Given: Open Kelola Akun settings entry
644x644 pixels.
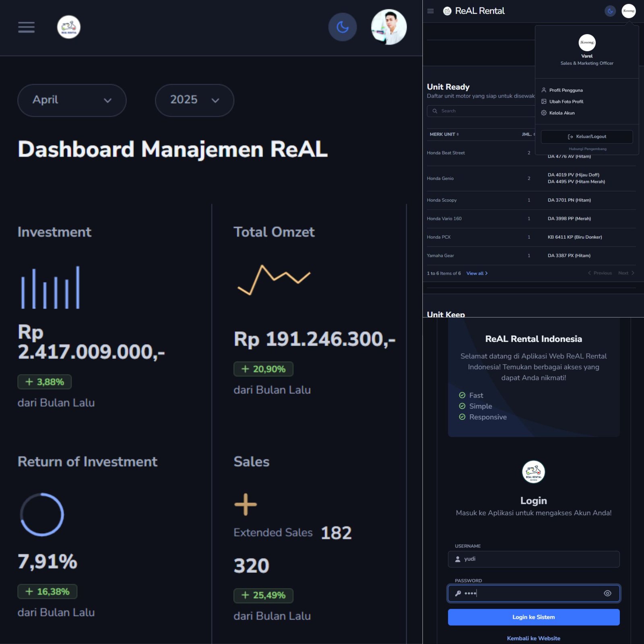Looking at the screenshot, I should pos(561,113).
